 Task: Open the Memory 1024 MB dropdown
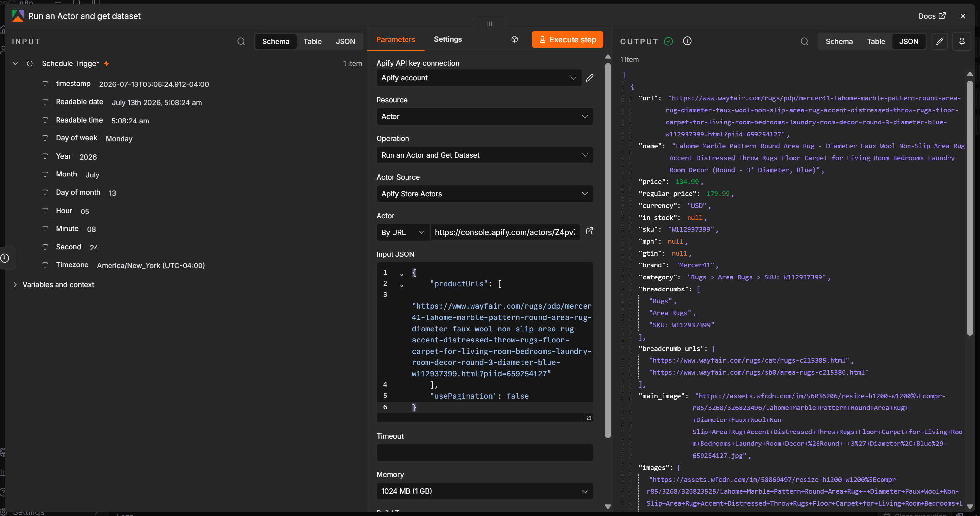point(485,491)
